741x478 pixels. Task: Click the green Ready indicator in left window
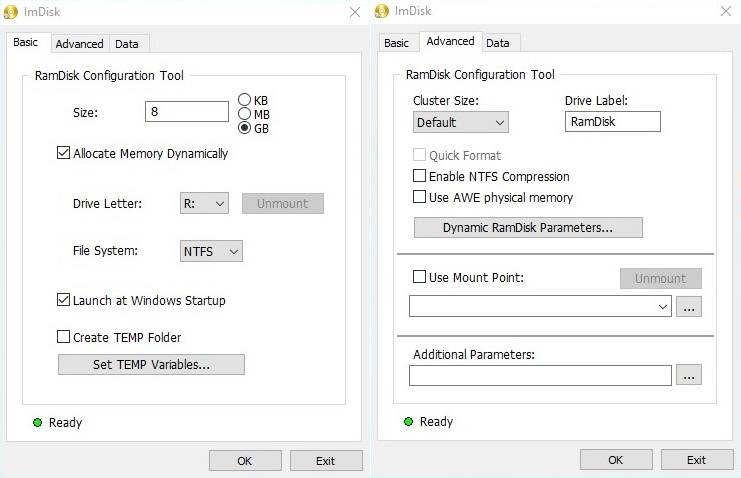(x=37, y=422)
